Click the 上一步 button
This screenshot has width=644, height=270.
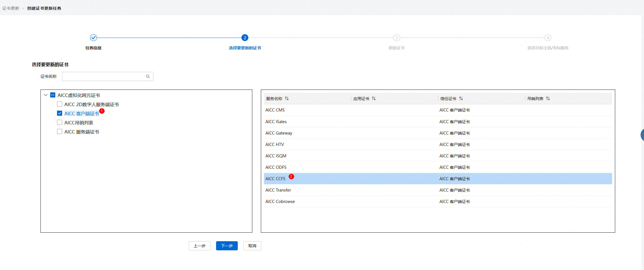click(200, 246)
